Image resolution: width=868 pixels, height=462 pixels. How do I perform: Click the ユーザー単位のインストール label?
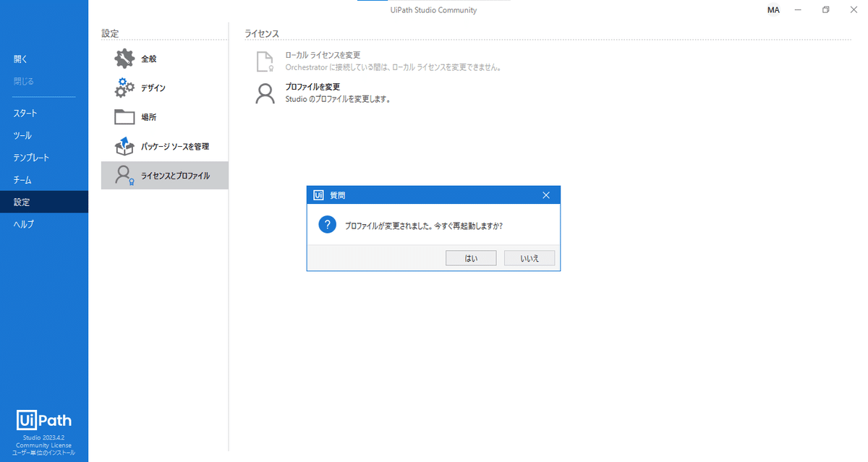[44, 453]
